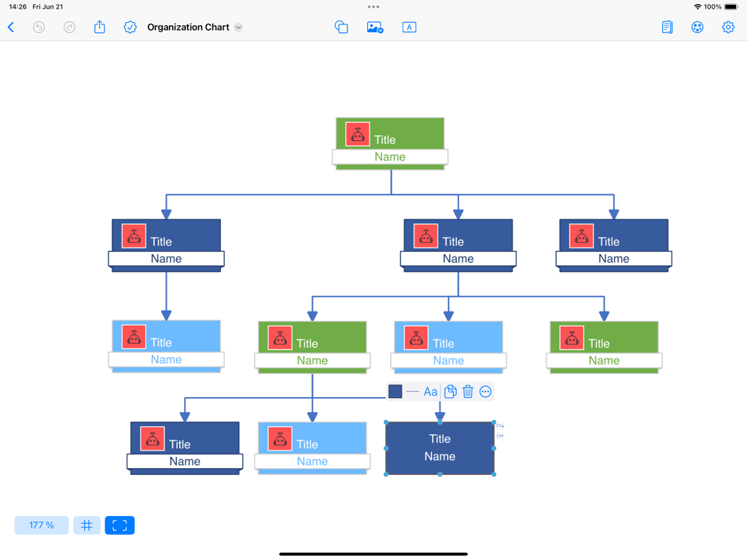Click the top green node's avatar icon

pos(358,134)
